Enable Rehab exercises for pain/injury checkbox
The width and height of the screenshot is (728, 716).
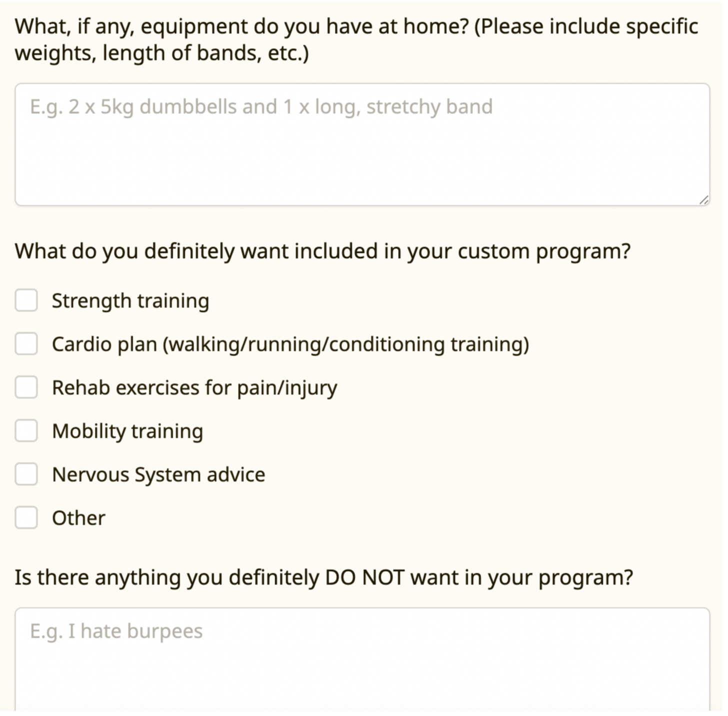pyautogui.click(x=26, y=387)
